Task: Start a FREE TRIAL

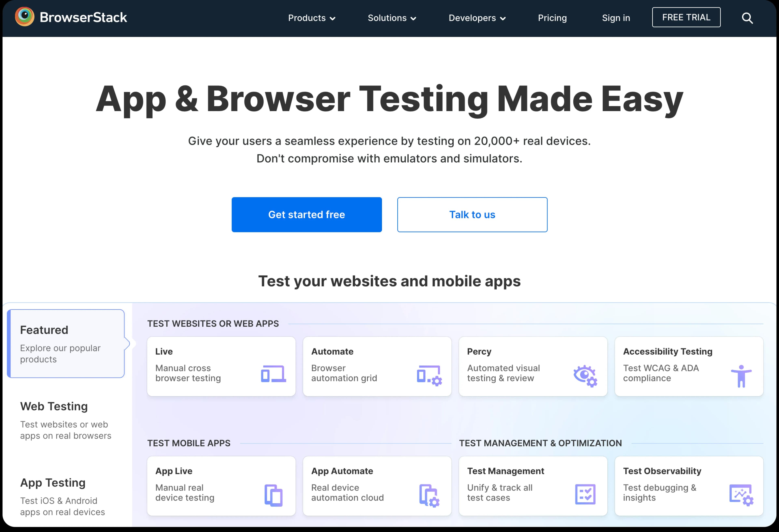Action: pyautogui.click(x=686, y=17)
